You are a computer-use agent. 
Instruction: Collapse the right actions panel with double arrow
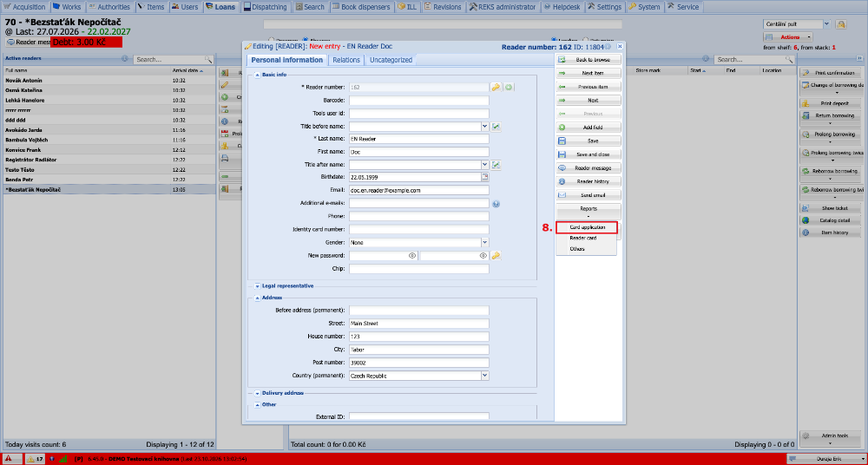click(859, 58)
